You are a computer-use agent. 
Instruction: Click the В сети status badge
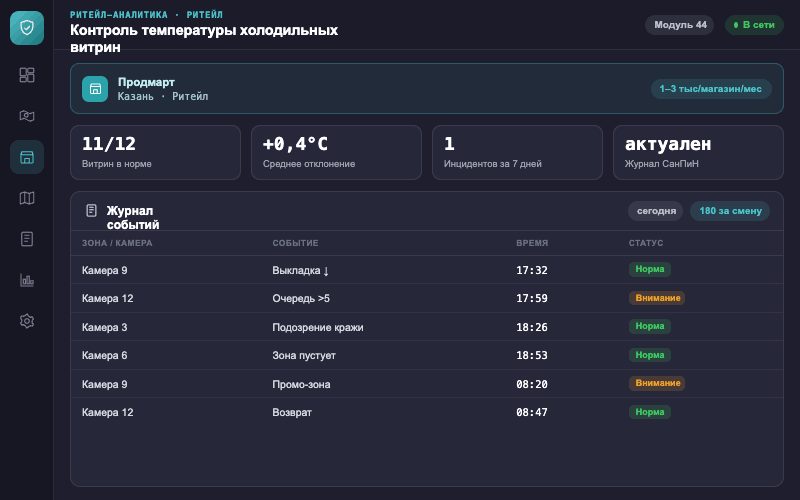tap(754, 24)
